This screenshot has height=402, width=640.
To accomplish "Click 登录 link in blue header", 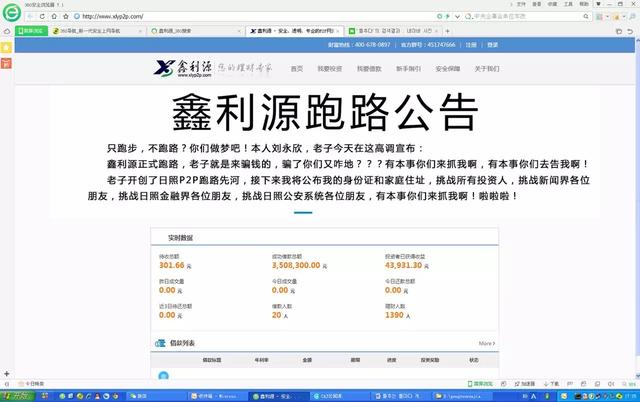I will 492,45.
